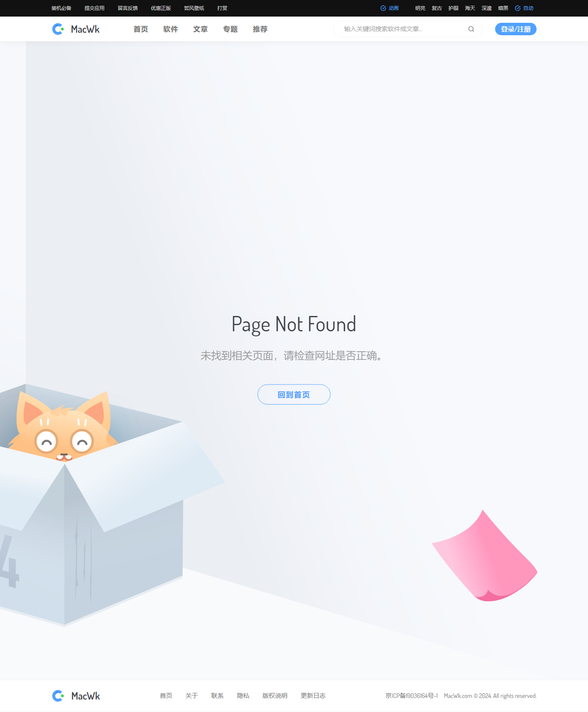The width and height of the screenshot is (588, 712).
Task: Click the 打赏 link in top bar
Action: pos(222,8)
